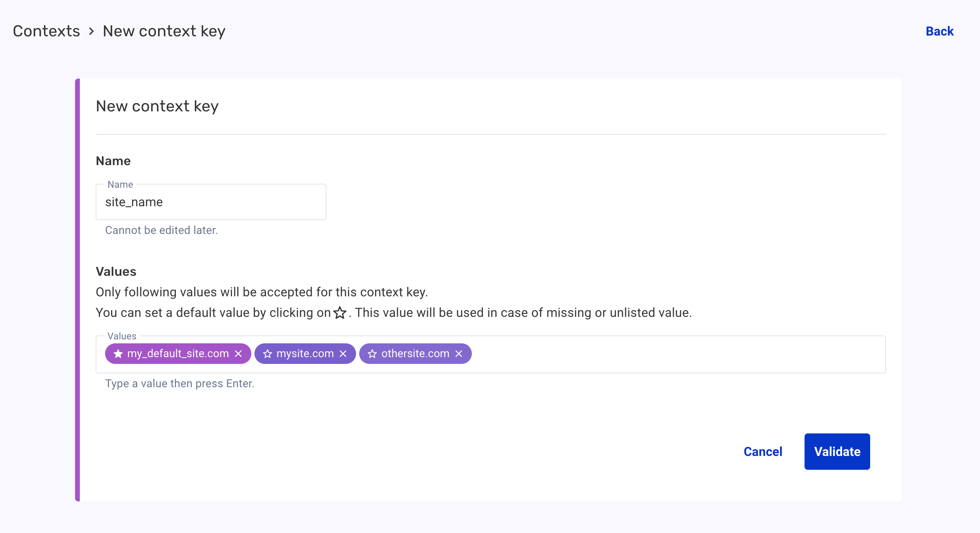Click the filled star on my_default_site.com chip
Viewport: 980px width, 533px height.
(x=118, y=354)
